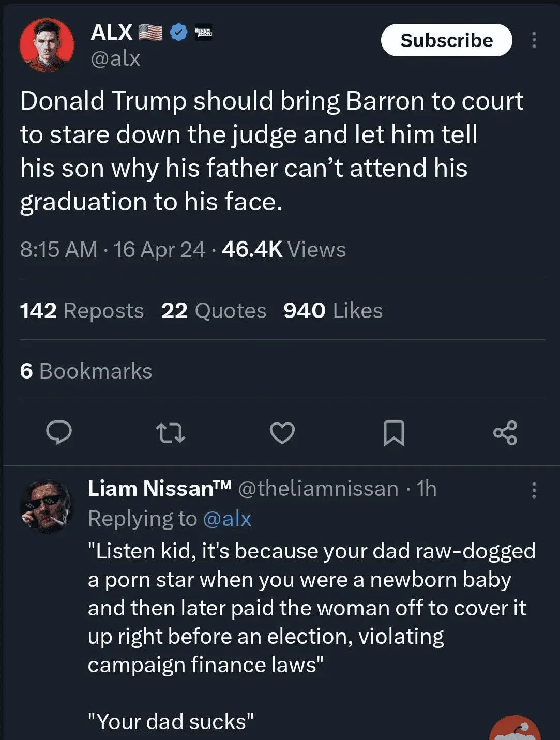Like the post with the heart icon
Viewport: 560px width, 740px height.
click(x=282, y=432)
